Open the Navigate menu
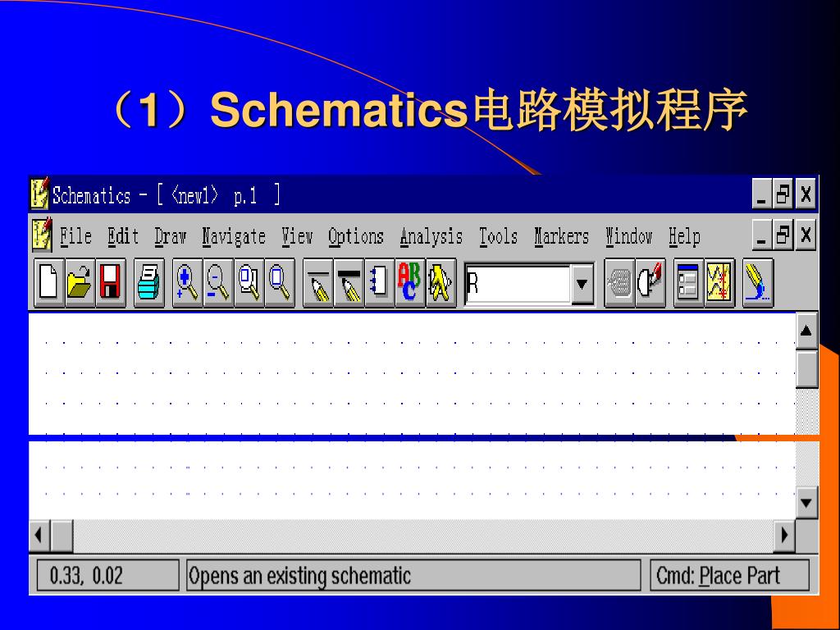The width and height of the screenshot is (840, 630). [x=234, y=236]
